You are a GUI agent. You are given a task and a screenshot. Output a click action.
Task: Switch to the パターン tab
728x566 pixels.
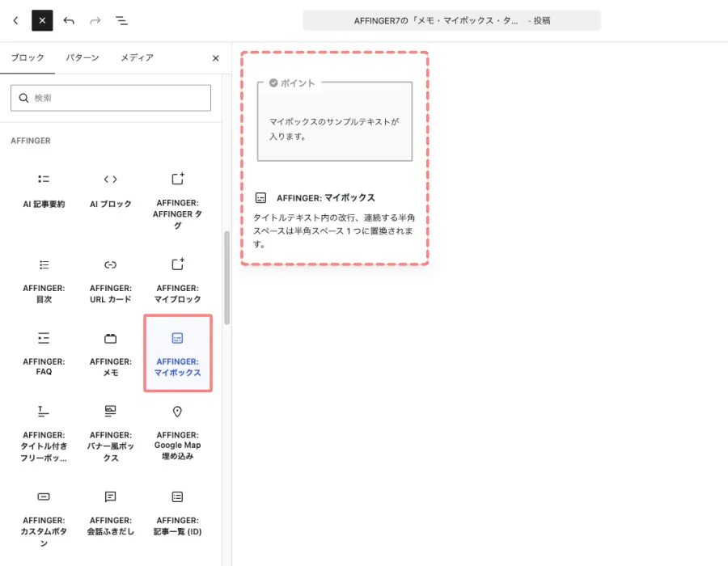(83, 57)
